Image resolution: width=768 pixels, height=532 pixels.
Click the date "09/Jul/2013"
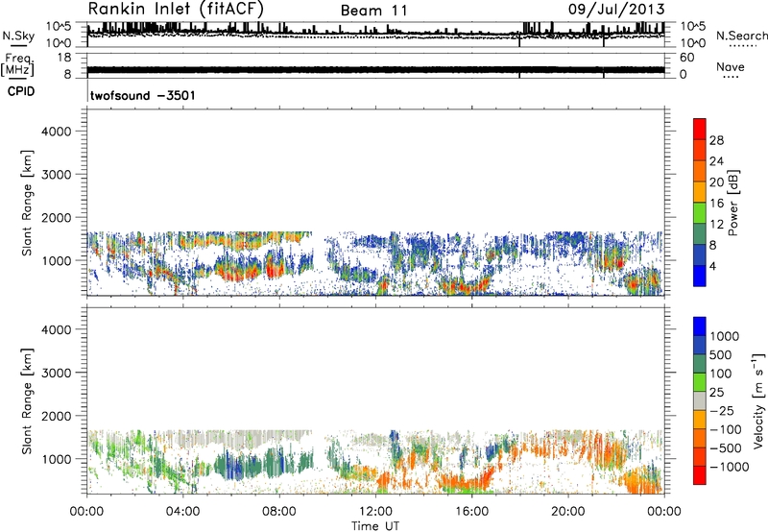616,10
